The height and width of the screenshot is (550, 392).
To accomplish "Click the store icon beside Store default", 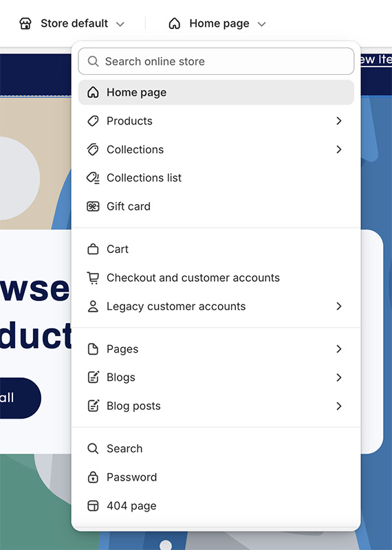I will pyautogui.click(x=25, y=23).
